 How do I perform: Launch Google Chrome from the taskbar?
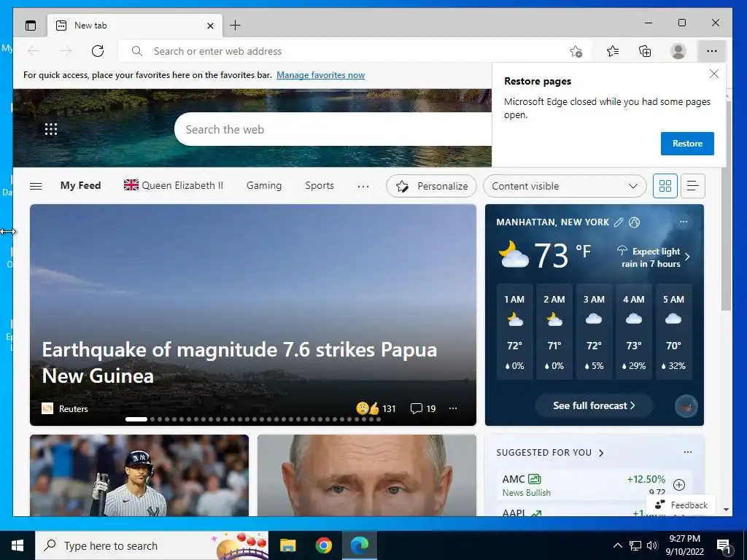(323, 545)
